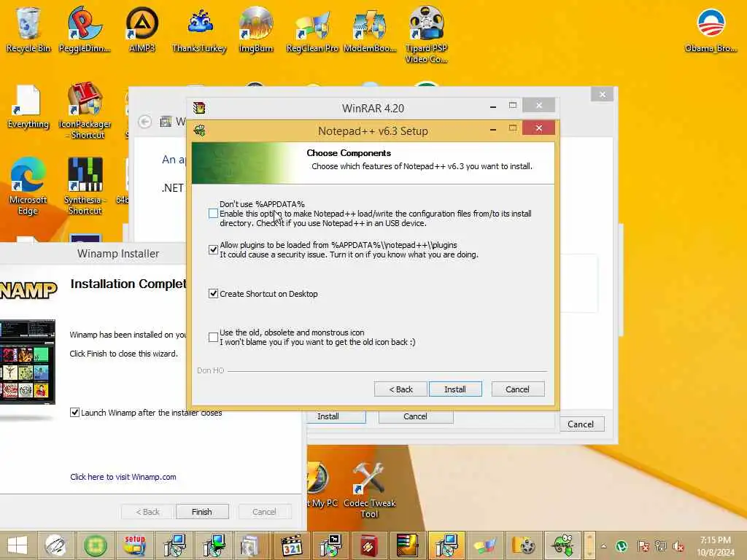
Task: Click the Windows Start button
Action: click(18, 545)
